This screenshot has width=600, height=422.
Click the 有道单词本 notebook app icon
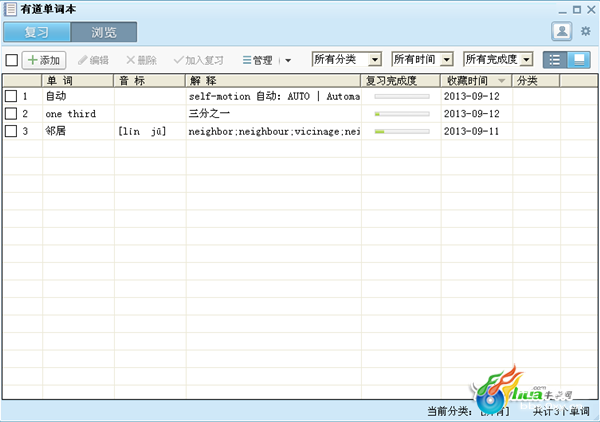[x=10, y=9]
